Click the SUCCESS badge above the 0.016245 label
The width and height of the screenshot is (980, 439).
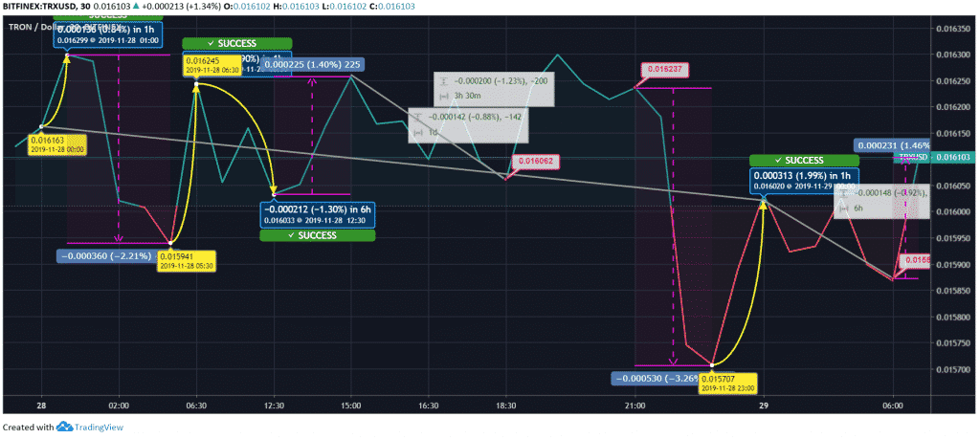pos(237,44)
